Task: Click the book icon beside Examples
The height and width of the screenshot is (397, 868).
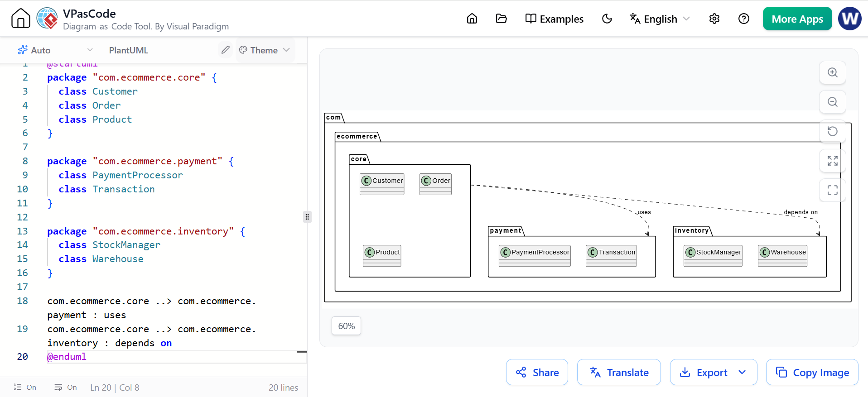Action: 530,19
